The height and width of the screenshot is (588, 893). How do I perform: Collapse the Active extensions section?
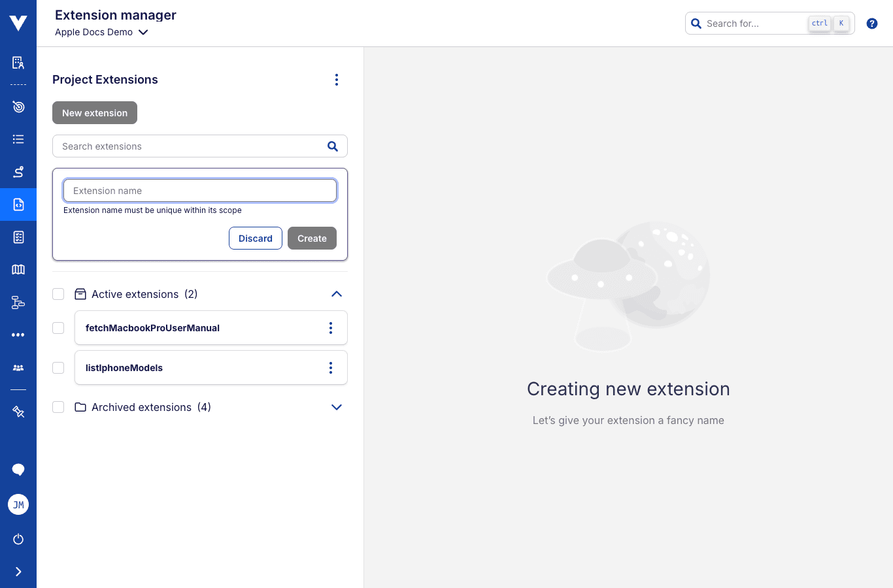pos(337,294)
